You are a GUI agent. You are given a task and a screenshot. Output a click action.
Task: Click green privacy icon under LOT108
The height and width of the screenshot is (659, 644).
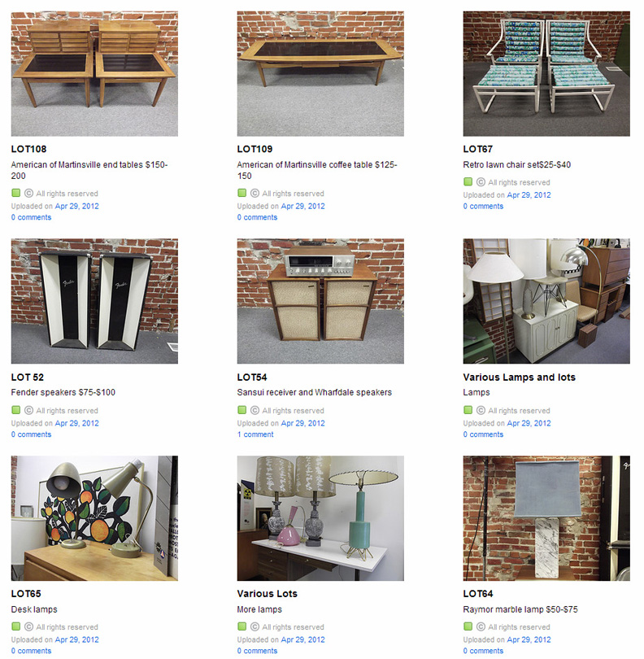point(16,193)
